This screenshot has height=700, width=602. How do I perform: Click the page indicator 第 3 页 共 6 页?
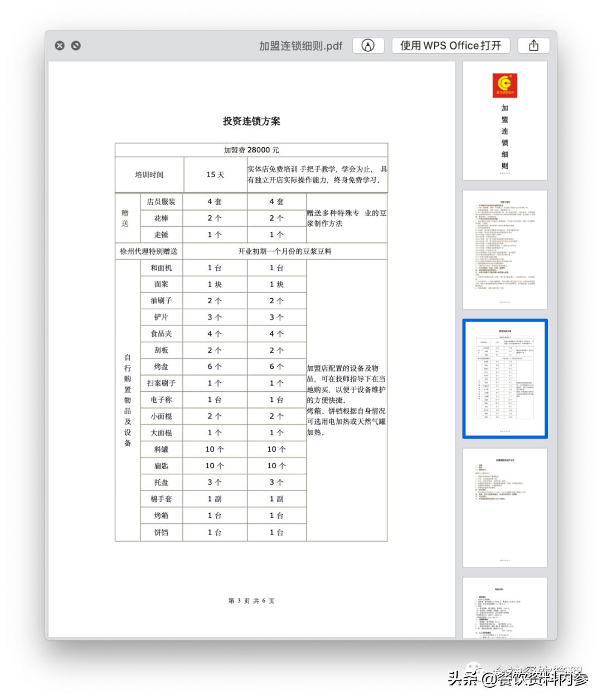[x=251, y=601]
